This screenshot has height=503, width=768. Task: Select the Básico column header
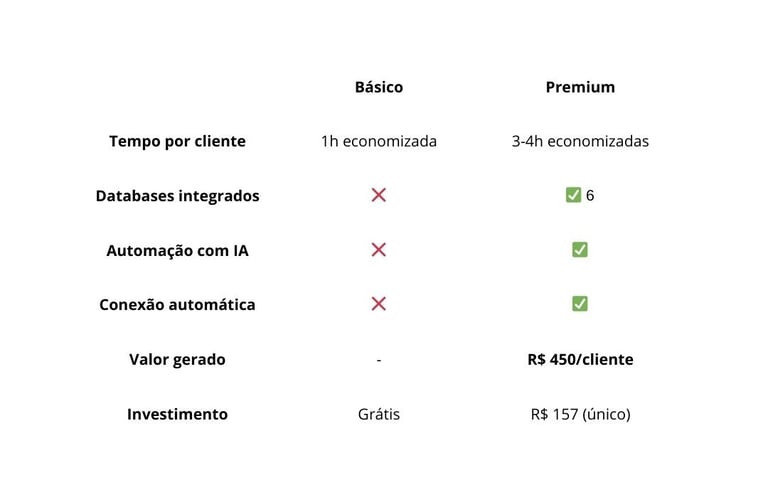pyautogui.click(x=378, y=87)
